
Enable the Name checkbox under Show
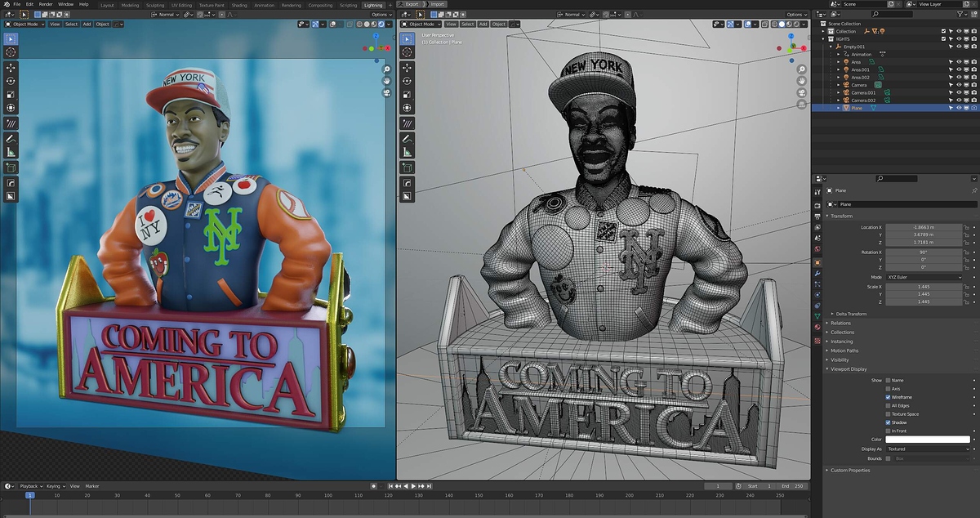tap(889, 380)
